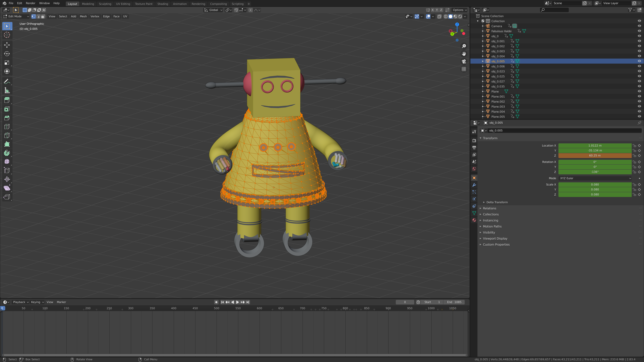Toggle X-ray viewport mode
The image size is (644, 362).
439,16
